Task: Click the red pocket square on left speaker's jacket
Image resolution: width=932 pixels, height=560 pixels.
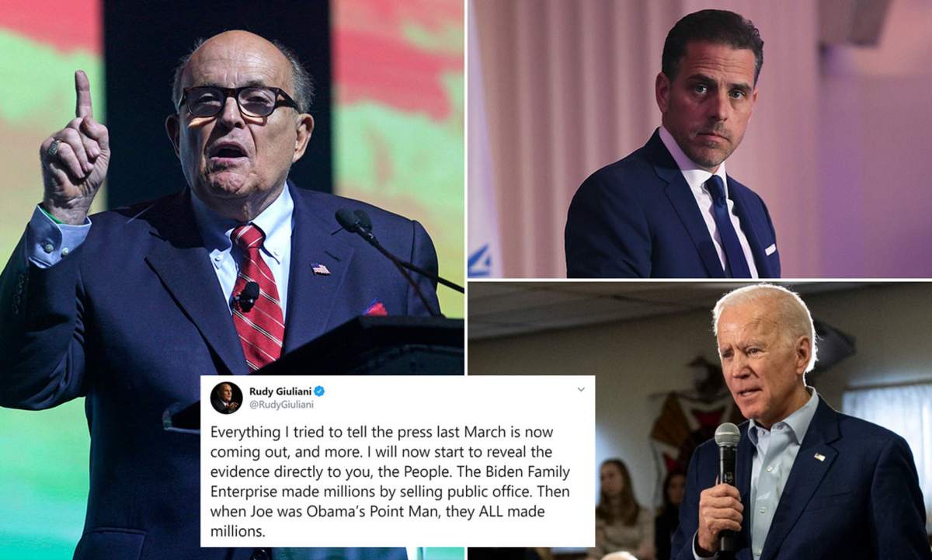Action: (375, 308)
